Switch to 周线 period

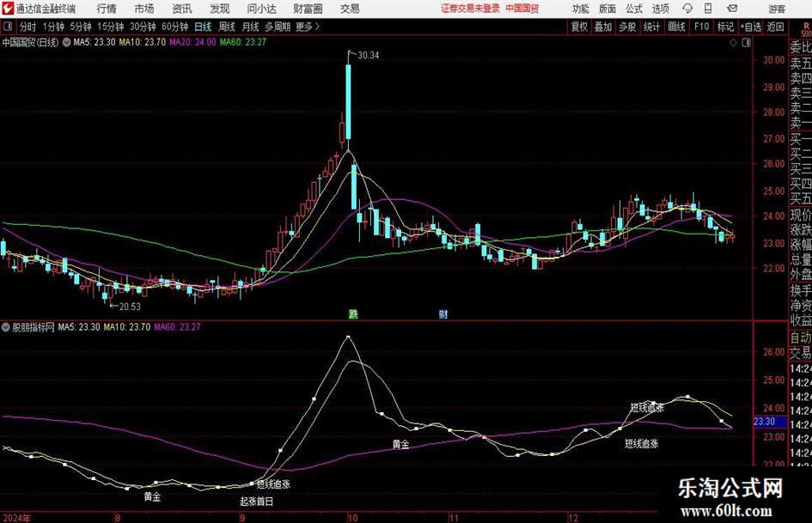tap(226, 27)
